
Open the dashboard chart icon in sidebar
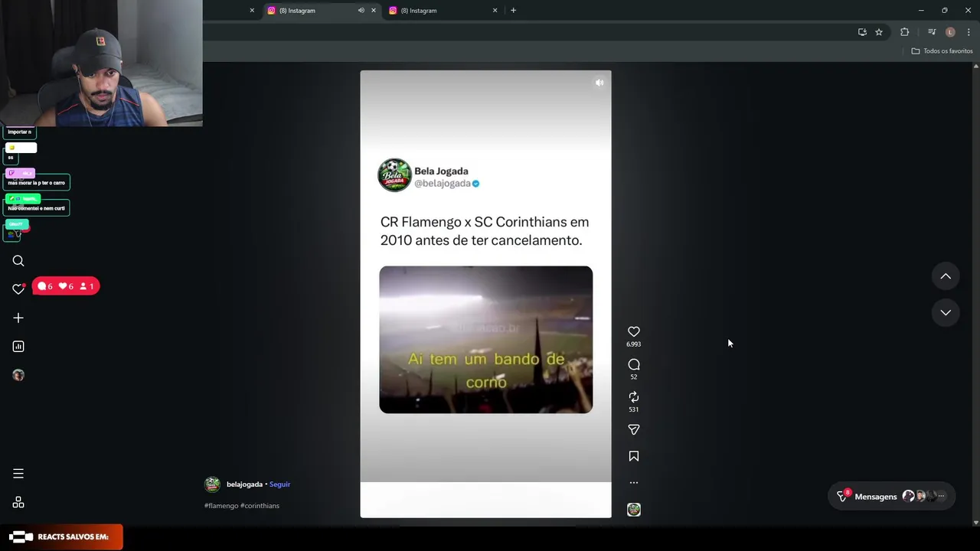tap(18, 347)
